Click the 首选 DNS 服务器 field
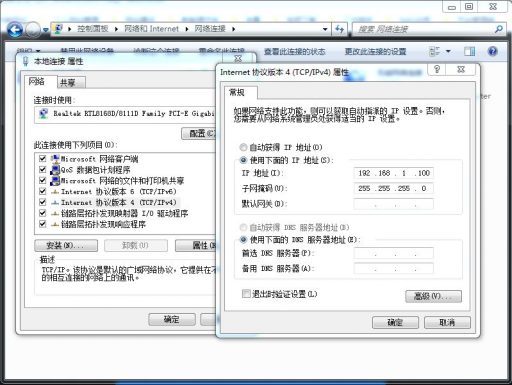The height and width of the screenshot is (385, 512). point(394,253)
